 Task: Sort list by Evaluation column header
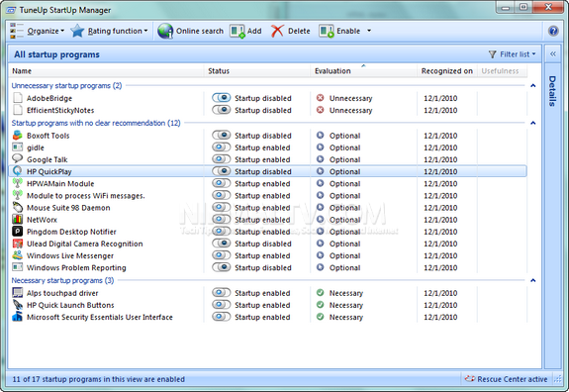pos(332,71)
